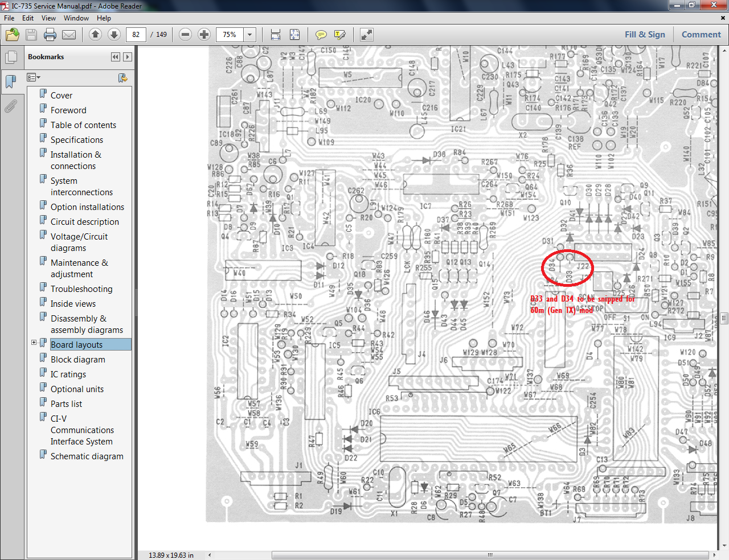The image size is (729, 560).
Task: Open the File menu
Action: (x=9, y=18)
